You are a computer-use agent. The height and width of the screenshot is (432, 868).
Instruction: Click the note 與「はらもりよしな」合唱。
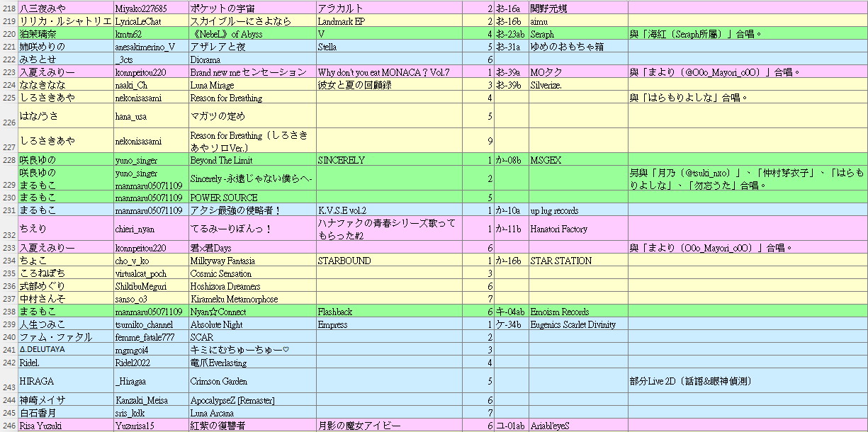point(748,98)
